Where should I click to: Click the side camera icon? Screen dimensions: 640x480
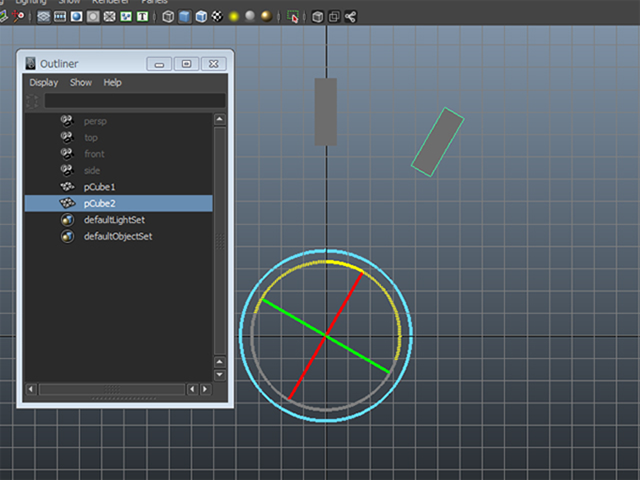coord(67,170)
